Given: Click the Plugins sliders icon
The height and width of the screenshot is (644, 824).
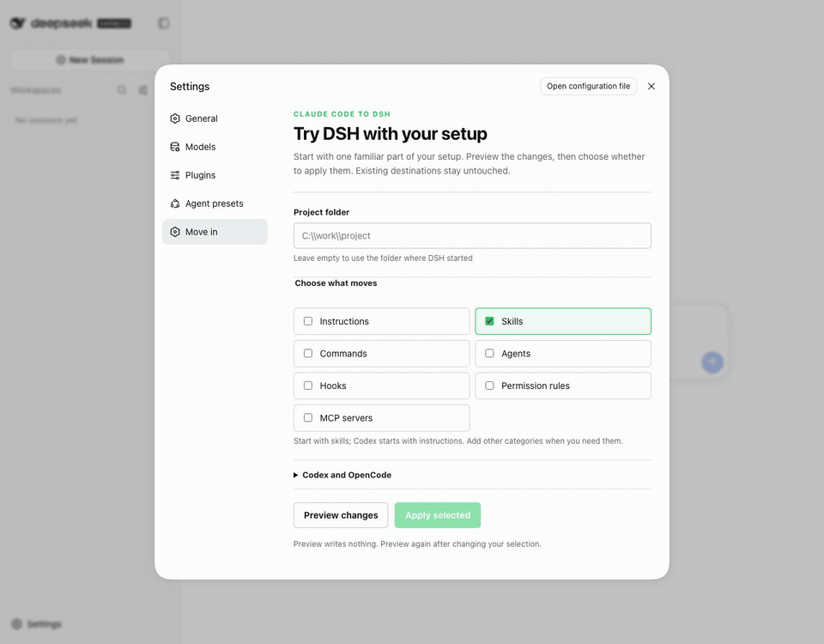Looking at the screenshot, I should pyautogui.click(x=175, y=175).
